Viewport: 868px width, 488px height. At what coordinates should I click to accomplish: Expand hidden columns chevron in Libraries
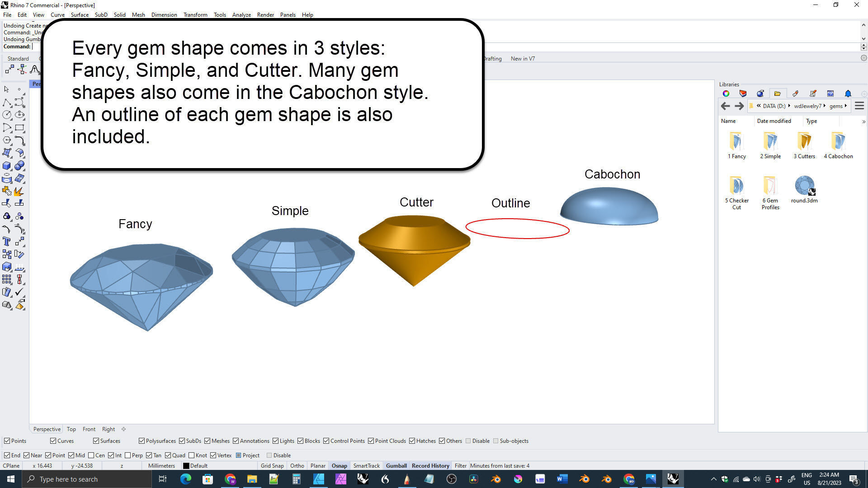click(863, 122)
